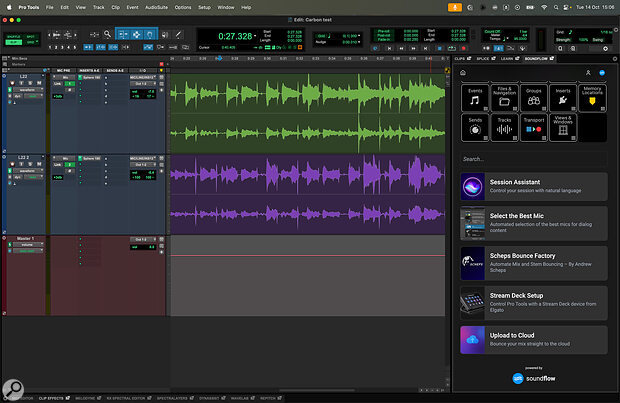Screen dimensions: 620x403
Task: Open SoundFlow Memory Locations tile
Action: 592,98
